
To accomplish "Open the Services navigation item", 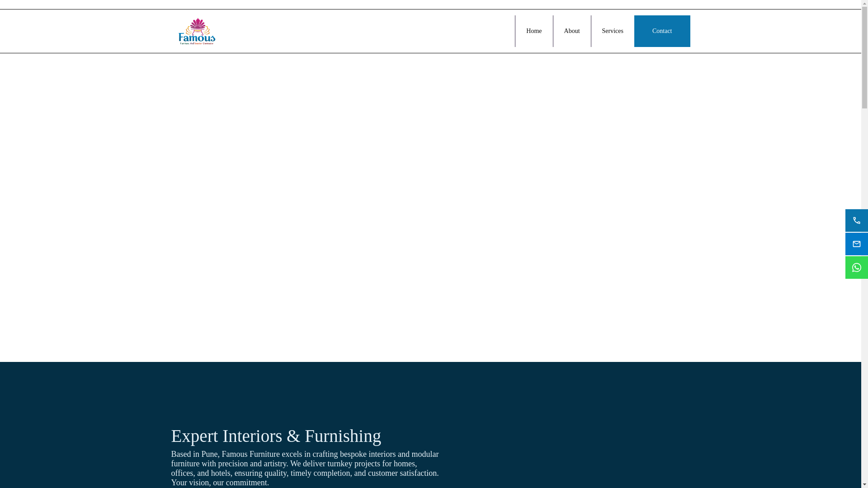I will coord(612,31).
